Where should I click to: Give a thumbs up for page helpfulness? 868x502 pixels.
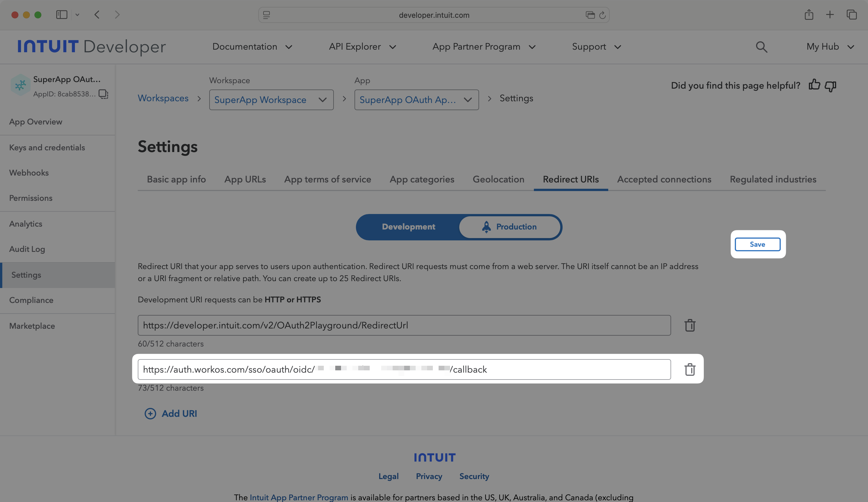point(814,85)
